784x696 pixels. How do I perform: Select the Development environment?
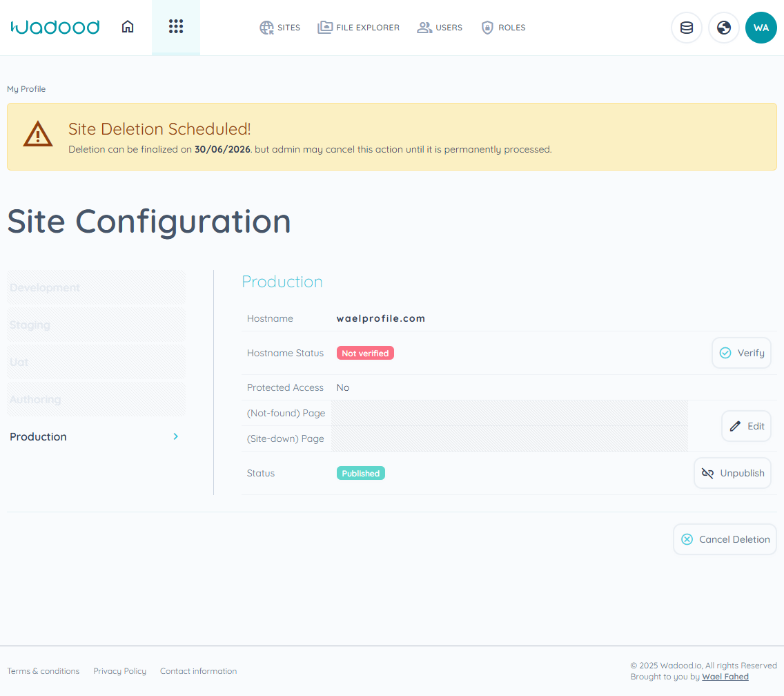click(x=96, y=288)
